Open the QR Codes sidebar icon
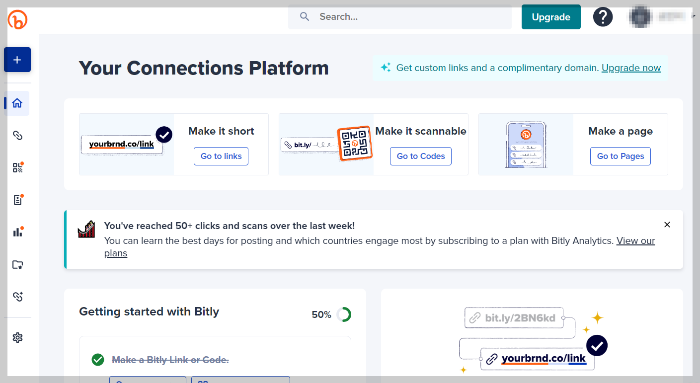This screenshot has width=700, height=383. (x=17, y=167)
